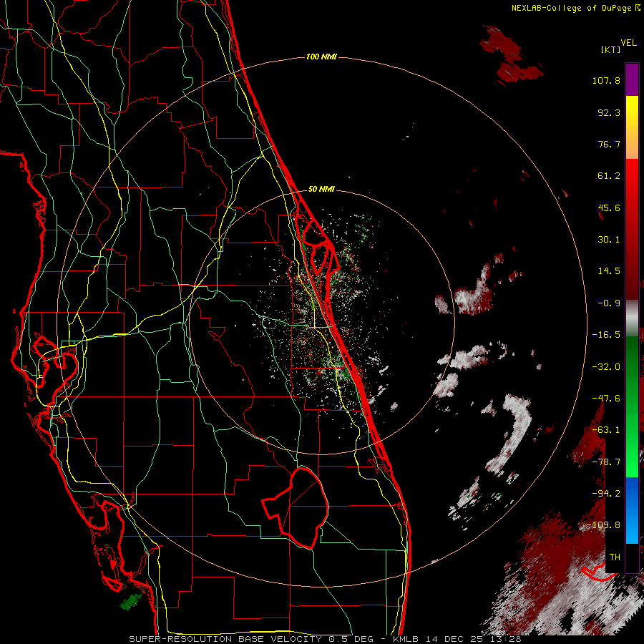The height and width of the screenshot is (644, 644).
Task: Click the dark green echo patch near southwest coast
Action: coord(131,602)
